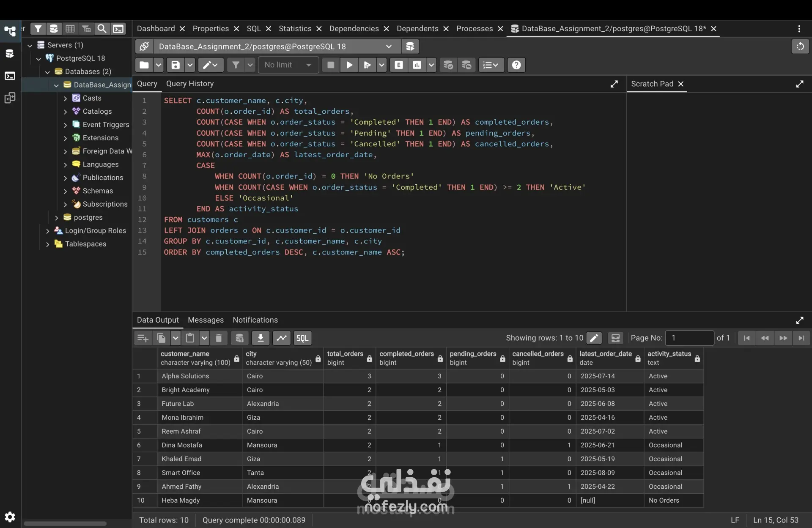Run the query with the Execute button
Screen dimensions: 812x528
click(349, 65)
